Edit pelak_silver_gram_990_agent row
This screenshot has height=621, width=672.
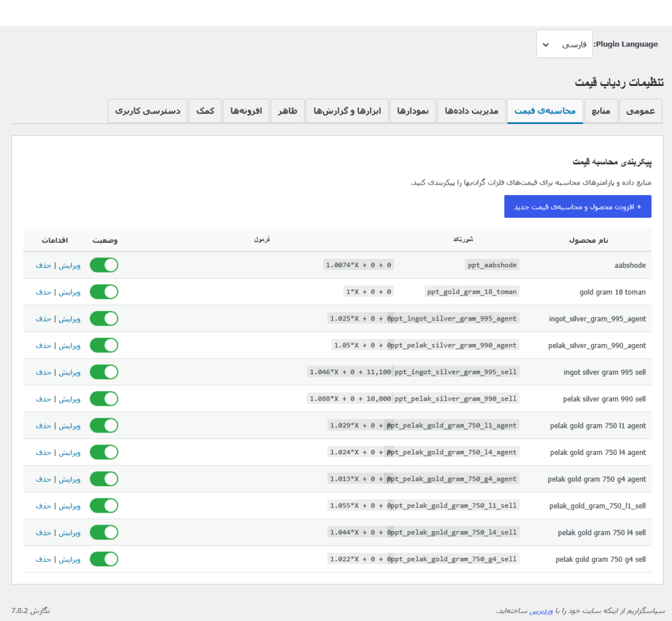70,345
